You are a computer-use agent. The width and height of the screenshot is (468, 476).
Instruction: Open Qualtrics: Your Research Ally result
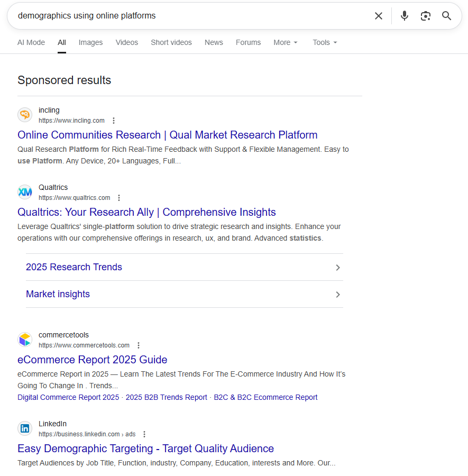pyautogui.click(x=146, y=212)
